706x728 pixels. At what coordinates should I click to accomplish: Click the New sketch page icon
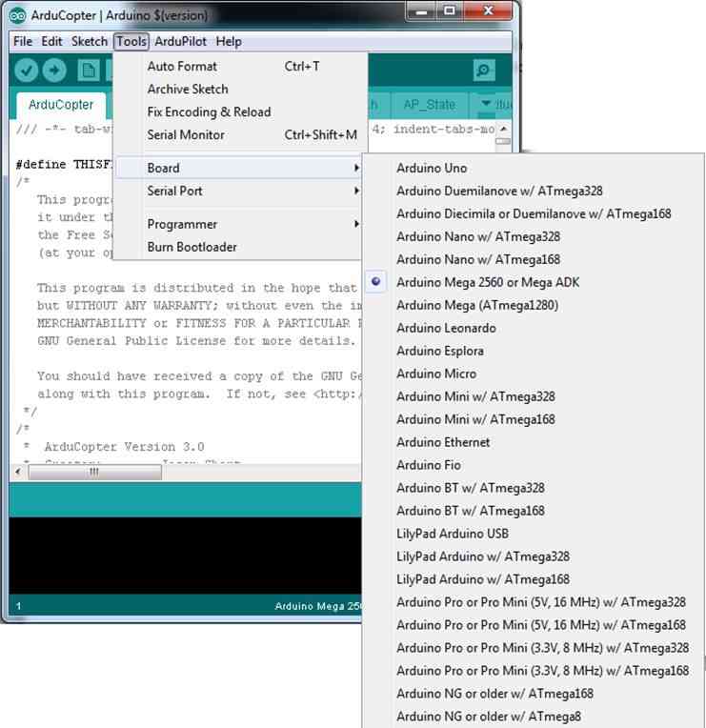point(89,71)
